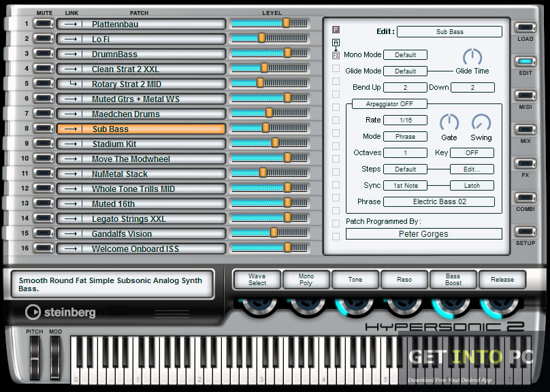Click link arrow for Move The Modwheel
Image resolution: width=550 pixels, height=392 pixels.
(x=71, y=159)
